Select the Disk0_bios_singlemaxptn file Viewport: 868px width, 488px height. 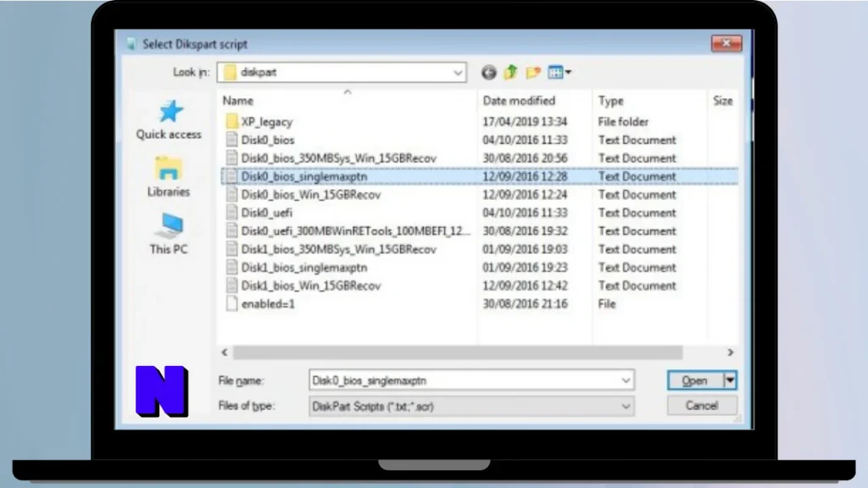304,176
